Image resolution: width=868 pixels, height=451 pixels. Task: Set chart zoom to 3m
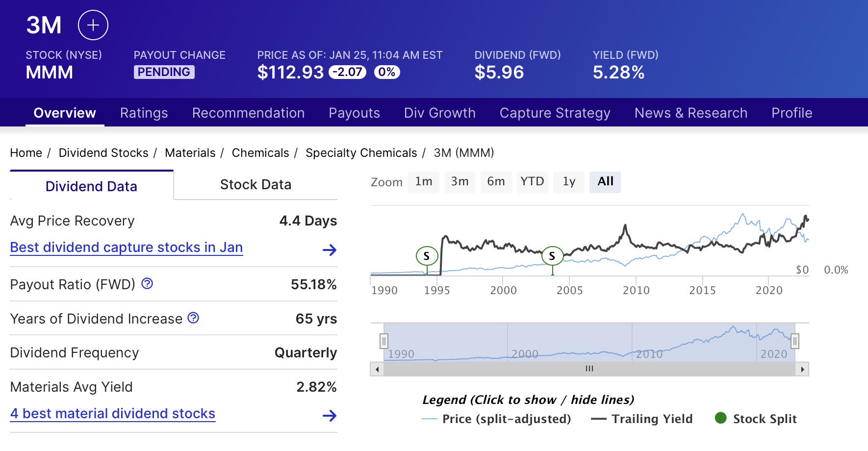460,182
